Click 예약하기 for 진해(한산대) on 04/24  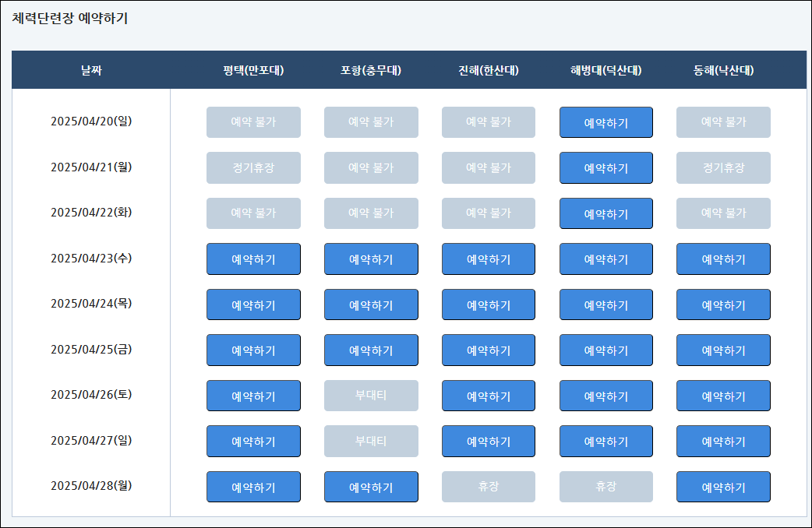[489, 304]
